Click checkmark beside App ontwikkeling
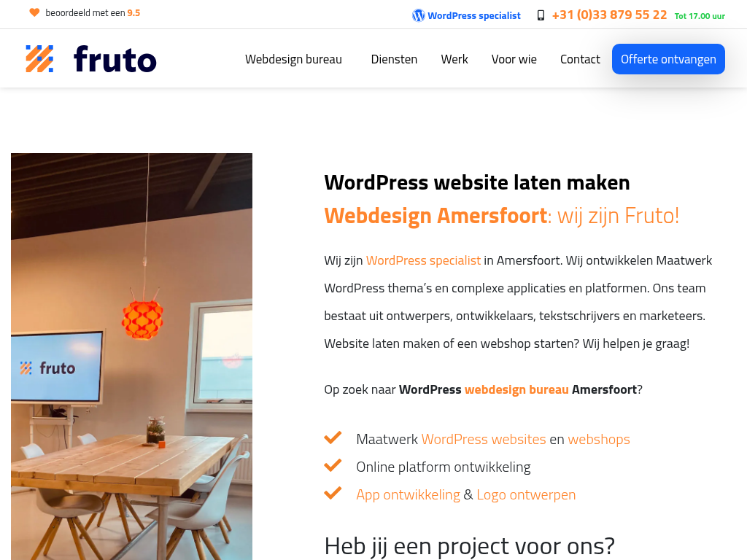 pyautogui.click(x=333, y=493)
